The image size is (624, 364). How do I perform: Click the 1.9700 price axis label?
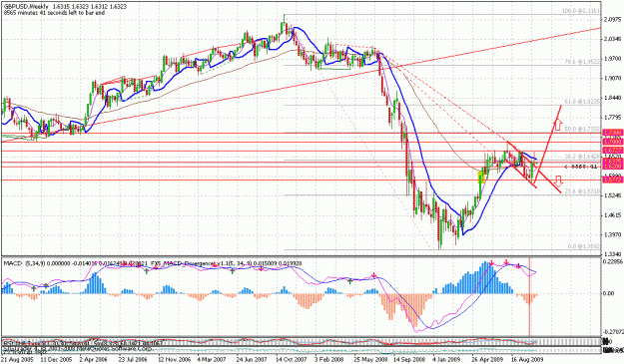613,59
